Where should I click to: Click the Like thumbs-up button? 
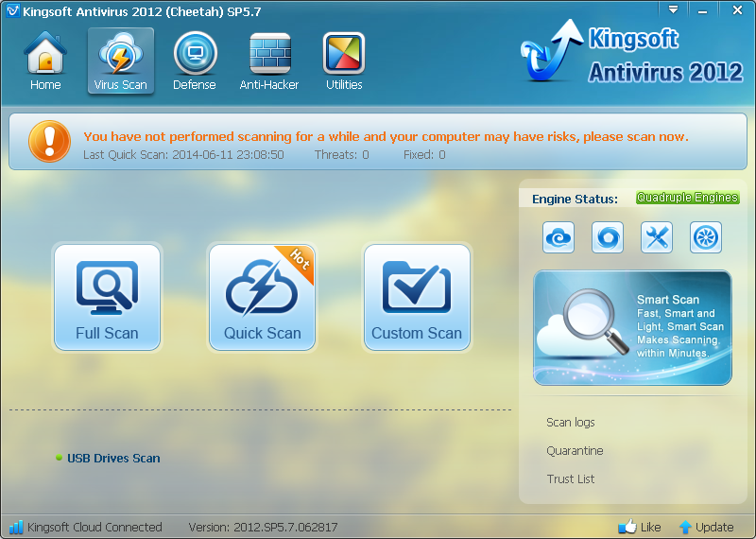point(640,527)
